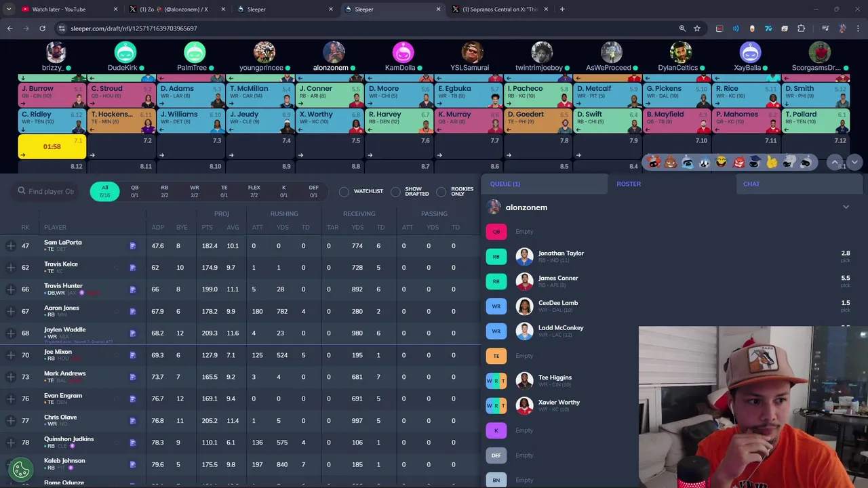The width and height of the screenshot is (868, 488).
Task: Click the plus icon beside Travis Hunter
Action: (10, 289)
